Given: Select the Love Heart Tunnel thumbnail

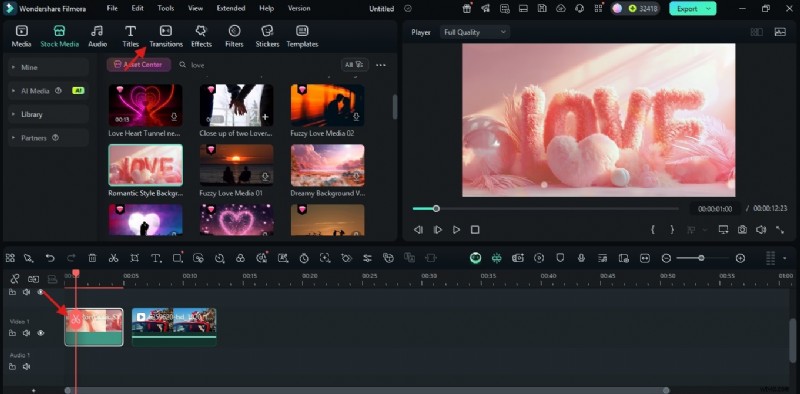Looking at the screenshot, I should (x=145, y=105).
